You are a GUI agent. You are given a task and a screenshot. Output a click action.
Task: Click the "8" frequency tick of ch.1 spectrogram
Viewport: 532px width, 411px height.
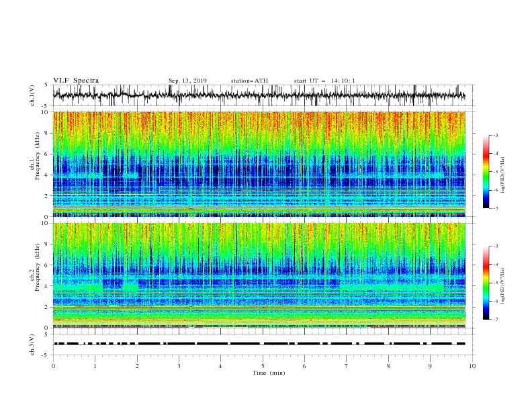click(46, 133)
